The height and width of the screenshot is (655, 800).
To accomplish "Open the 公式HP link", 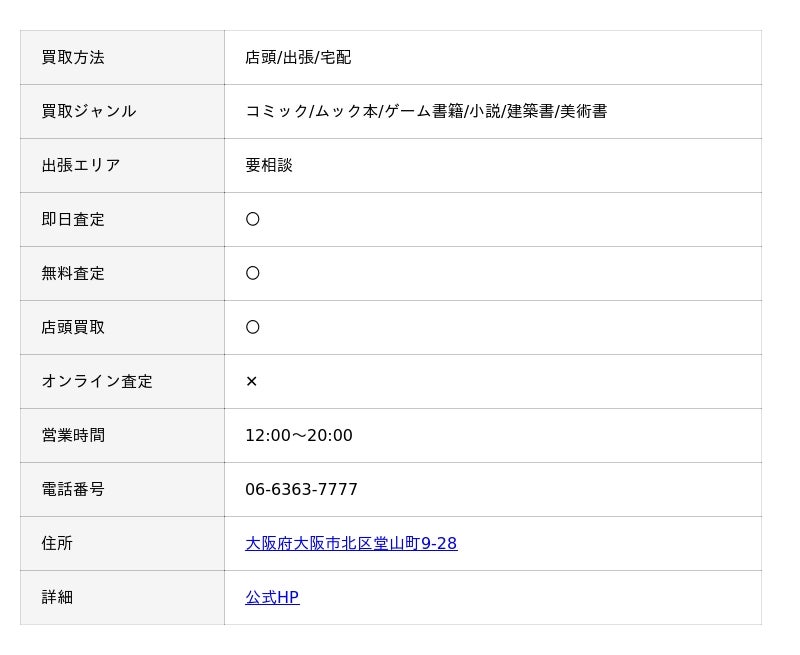I will tap(272, 597).
